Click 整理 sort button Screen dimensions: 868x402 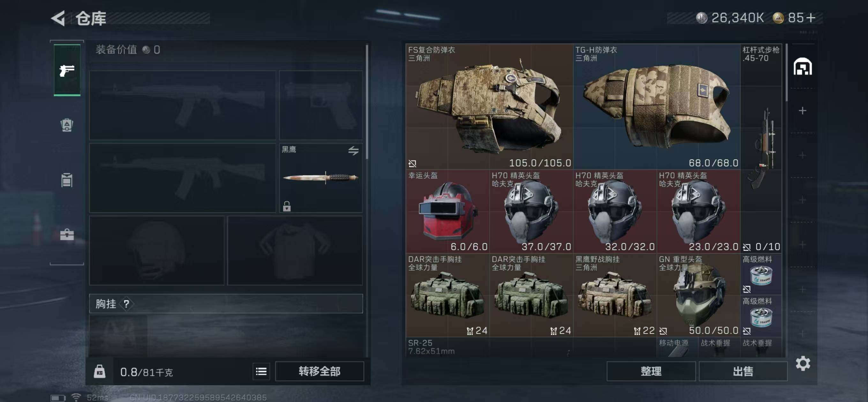click(x=651, y=371)
